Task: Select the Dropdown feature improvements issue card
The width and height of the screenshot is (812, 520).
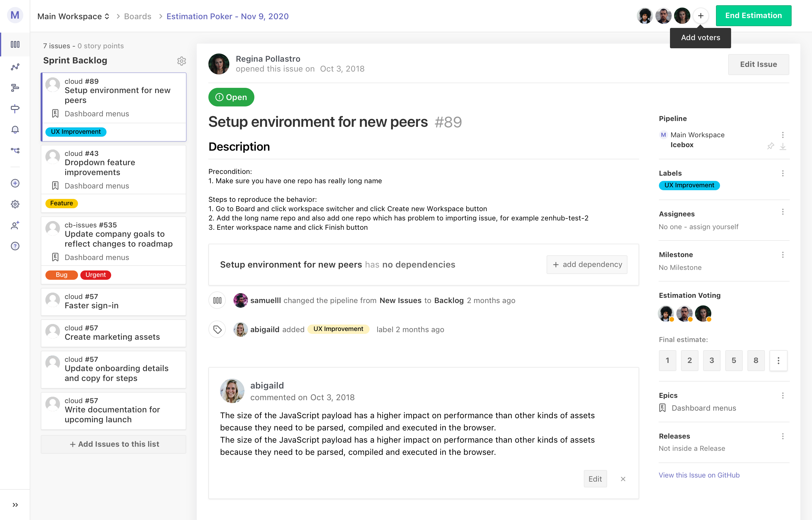Action: click(x=113, y=168)
